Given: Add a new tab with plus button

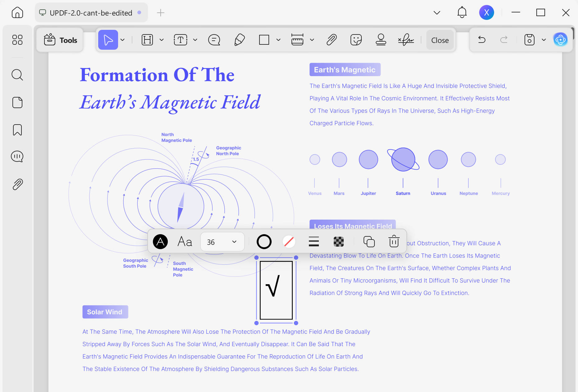Looking at the screenshot, I should (161, 13).
